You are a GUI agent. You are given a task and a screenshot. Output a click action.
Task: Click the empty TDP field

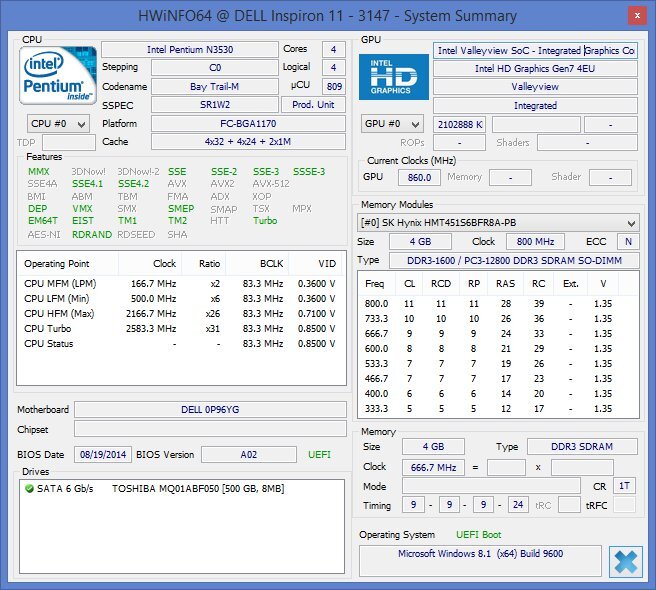point(69,142)
